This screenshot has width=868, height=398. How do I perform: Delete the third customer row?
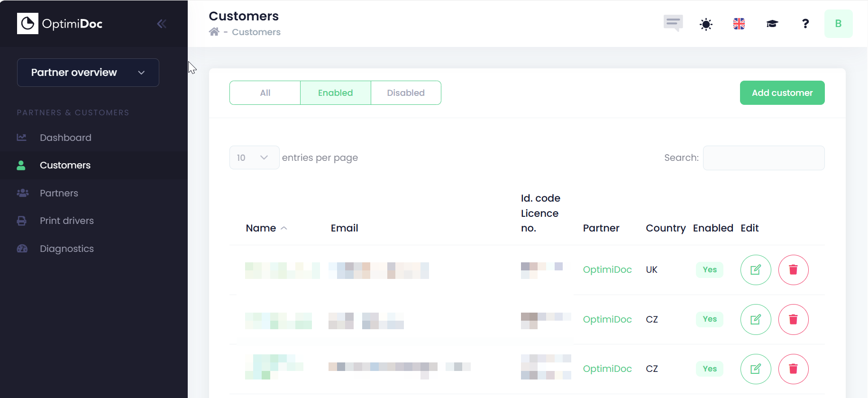pyautogui.click(x=793, y=369)
